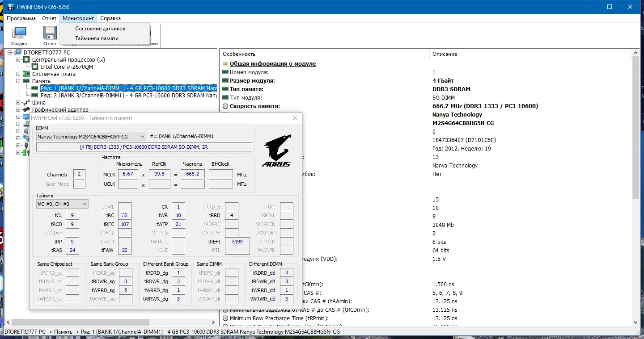
Task: Click the memory icon beside Размер модуля
Action: tap(225, 81)
